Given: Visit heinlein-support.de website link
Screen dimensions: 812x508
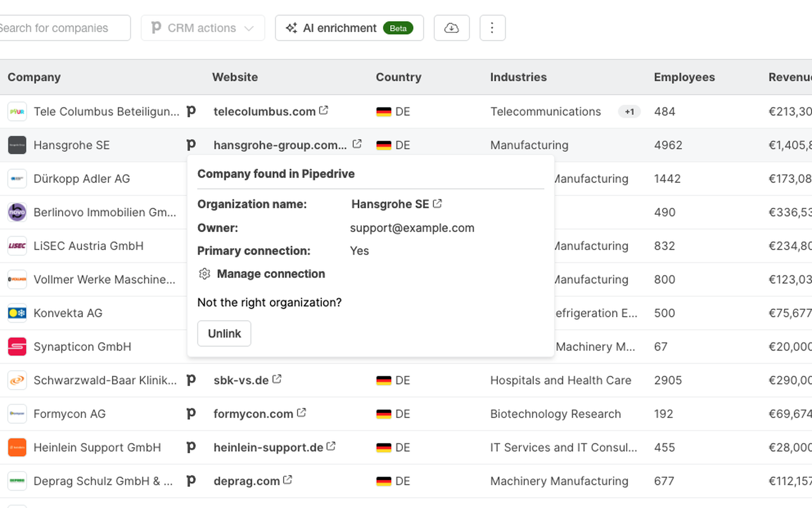Looking at the screenshot, I should coord(268,447).
